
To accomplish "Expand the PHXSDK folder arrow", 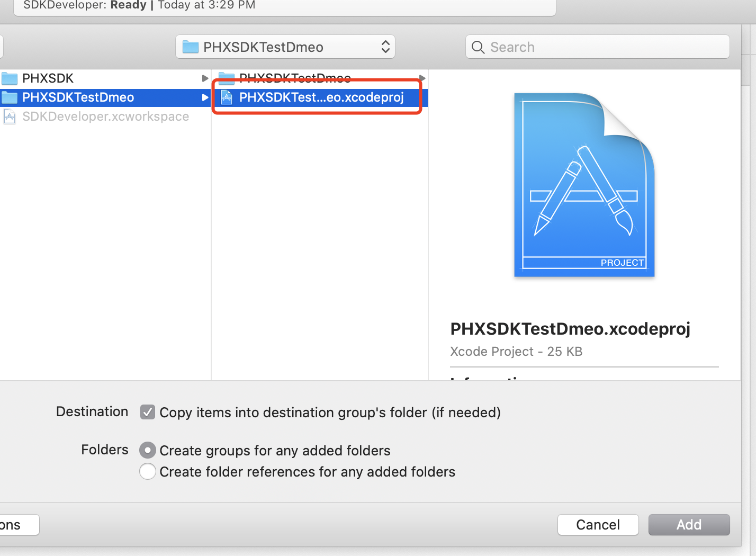I will point(205,78).
